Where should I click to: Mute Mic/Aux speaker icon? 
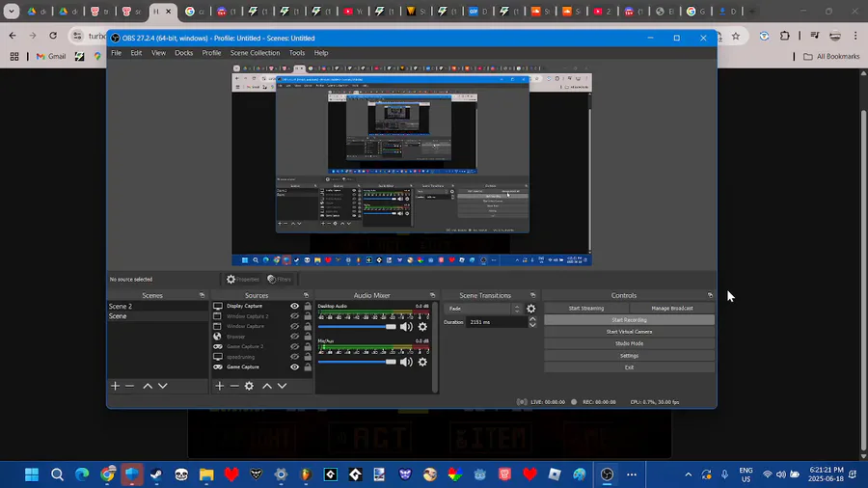[x=406, y=362]
